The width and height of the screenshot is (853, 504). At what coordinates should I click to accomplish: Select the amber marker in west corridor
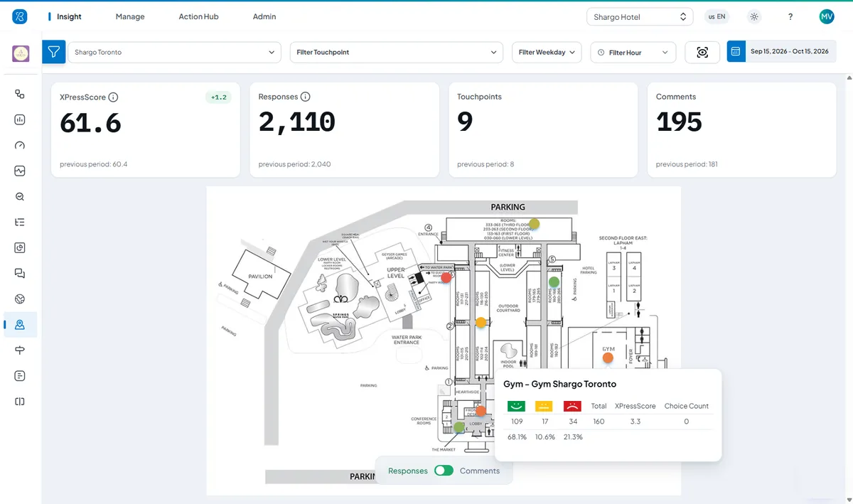pos(481,323)
